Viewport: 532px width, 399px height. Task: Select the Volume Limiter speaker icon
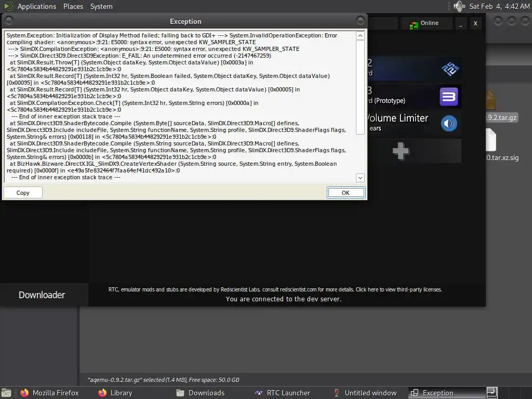click(x=449, y=124)
